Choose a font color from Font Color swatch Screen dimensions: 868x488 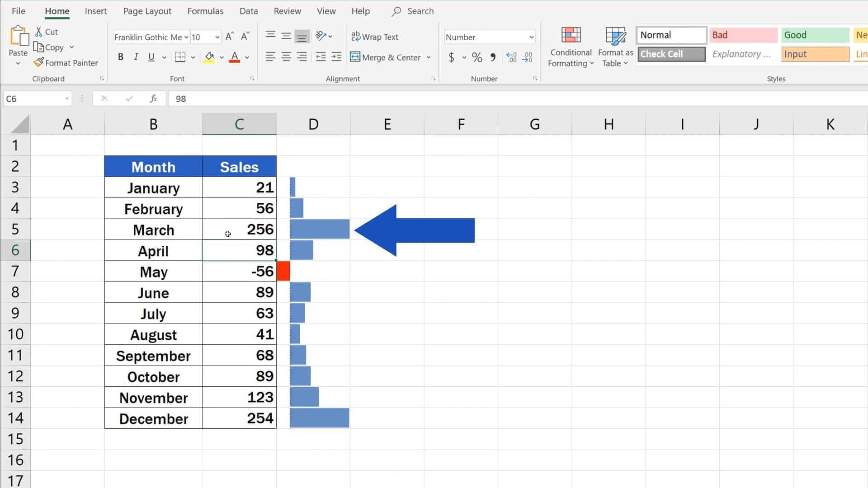235,57
